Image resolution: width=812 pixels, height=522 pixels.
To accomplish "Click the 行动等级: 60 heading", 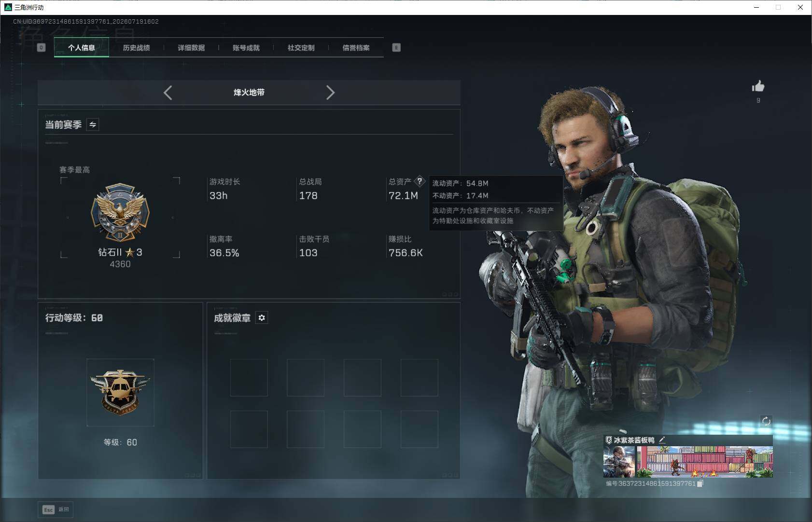I will pos(74,317).
